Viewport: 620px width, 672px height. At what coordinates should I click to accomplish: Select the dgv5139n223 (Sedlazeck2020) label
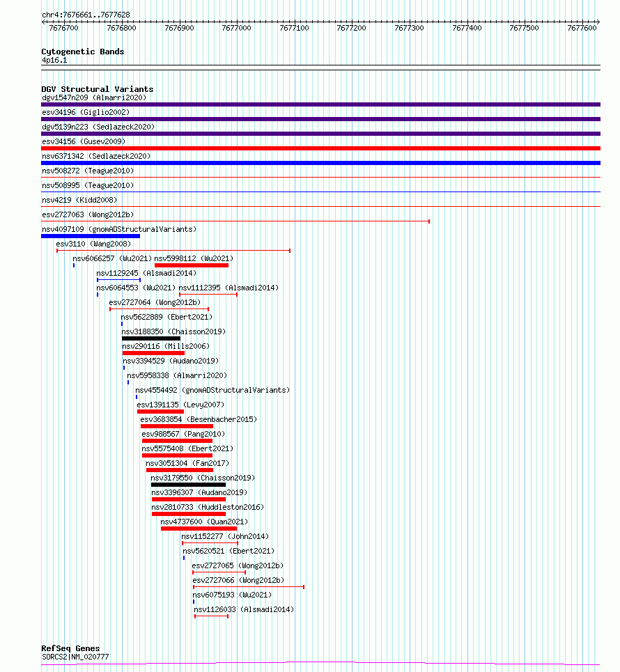point(98,127)
